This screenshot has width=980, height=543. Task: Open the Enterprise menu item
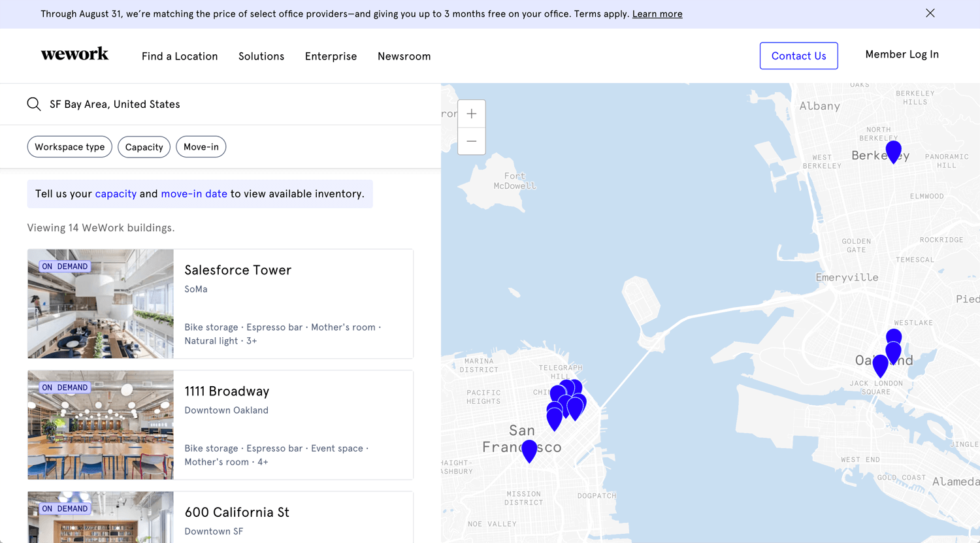[331, 56]
